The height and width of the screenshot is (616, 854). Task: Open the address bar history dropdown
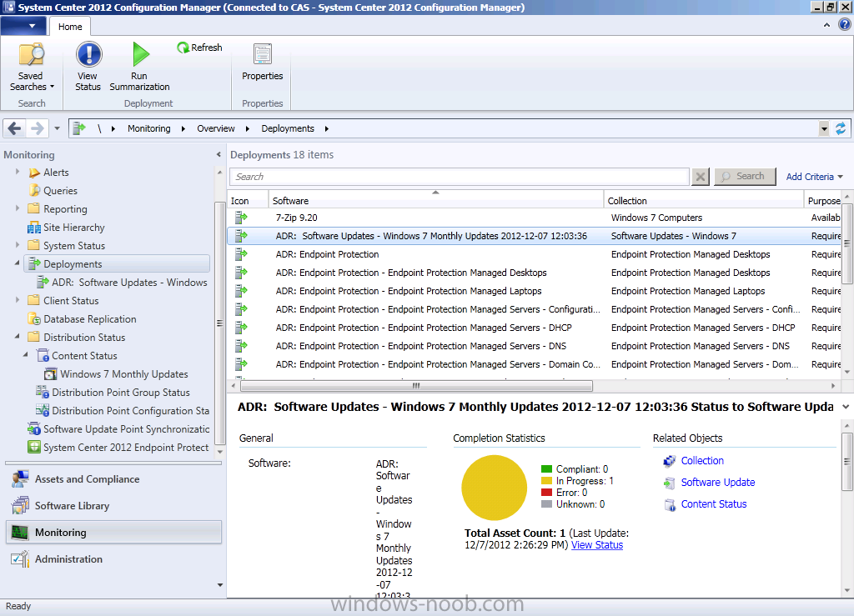[824, 129]
